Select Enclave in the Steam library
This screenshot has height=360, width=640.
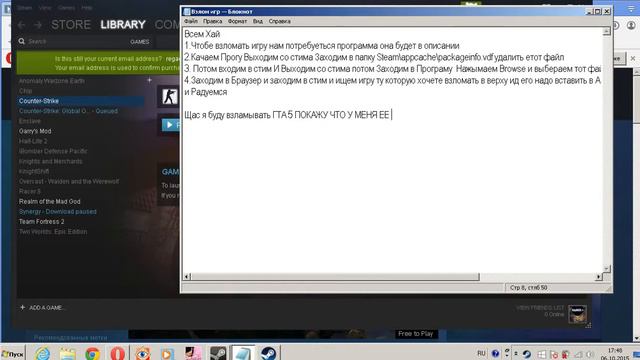pos(30,121)
